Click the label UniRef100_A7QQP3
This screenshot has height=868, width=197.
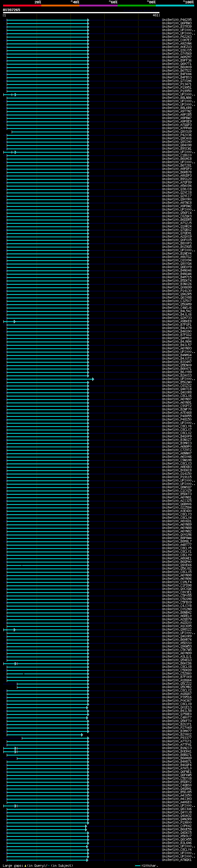coord(177,125)
